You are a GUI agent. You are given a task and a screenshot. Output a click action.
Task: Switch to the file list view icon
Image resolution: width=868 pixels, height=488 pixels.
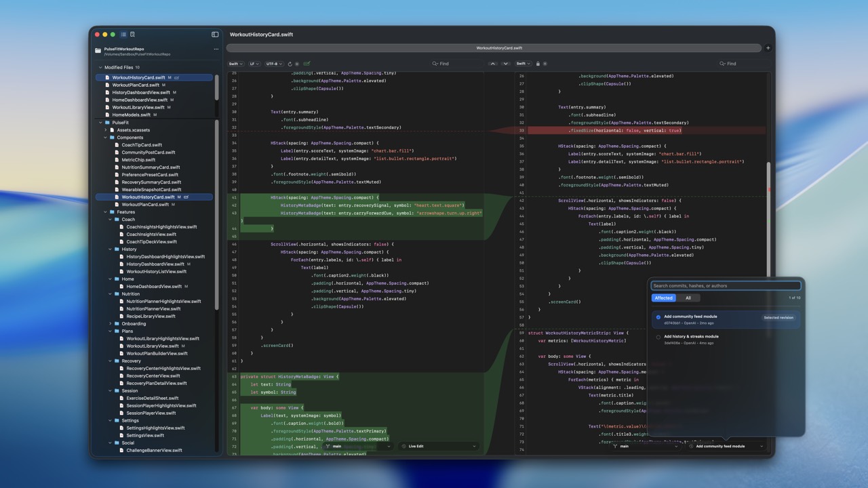pos(123,34)
